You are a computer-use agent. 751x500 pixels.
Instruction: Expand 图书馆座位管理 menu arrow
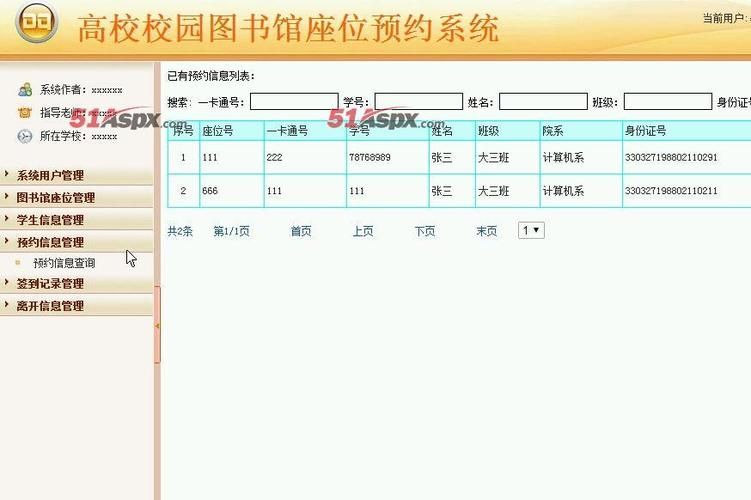coord(7,196)
